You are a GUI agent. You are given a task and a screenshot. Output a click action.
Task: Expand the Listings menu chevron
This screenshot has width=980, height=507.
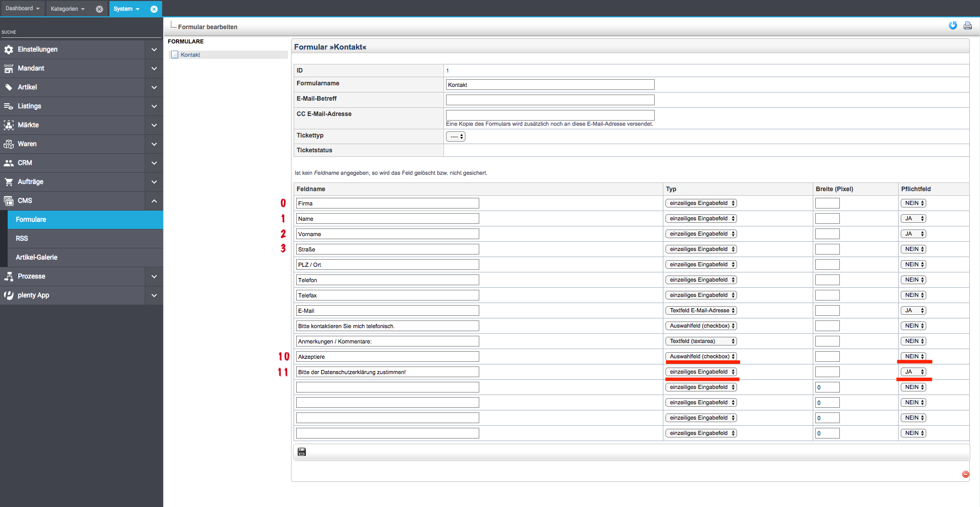click(x=154, y=106)
